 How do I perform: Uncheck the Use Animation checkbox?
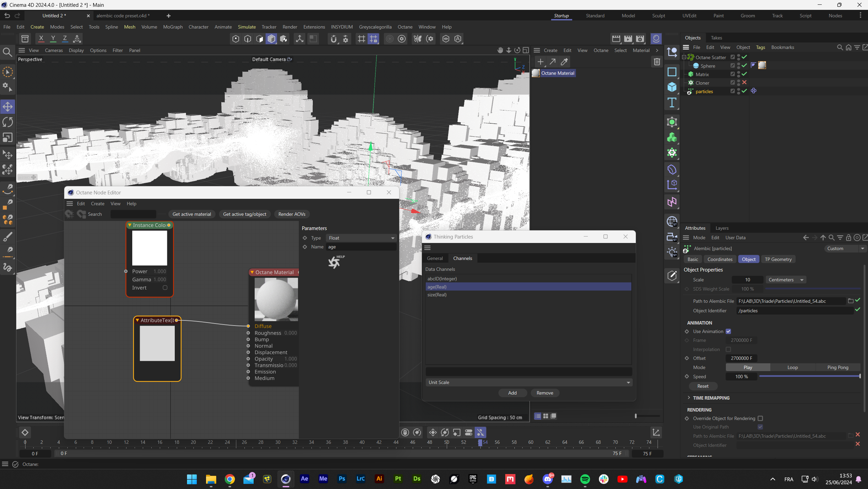(x=728, y=331)
